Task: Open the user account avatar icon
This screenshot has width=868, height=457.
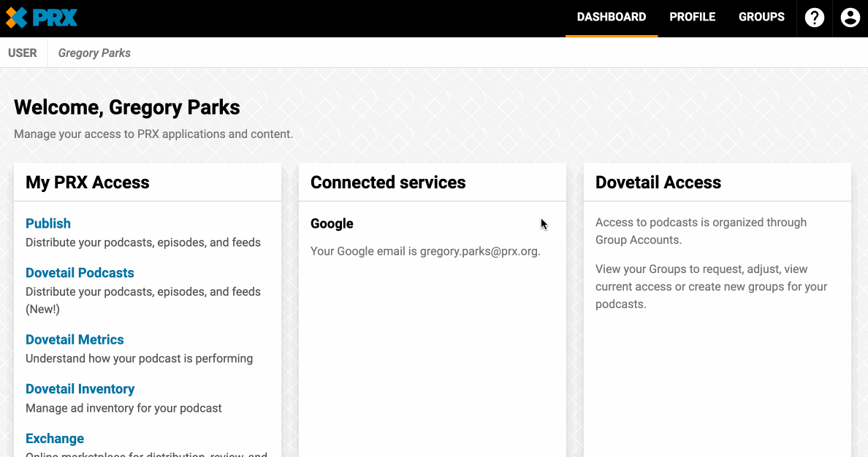Action: click(850, 18)
